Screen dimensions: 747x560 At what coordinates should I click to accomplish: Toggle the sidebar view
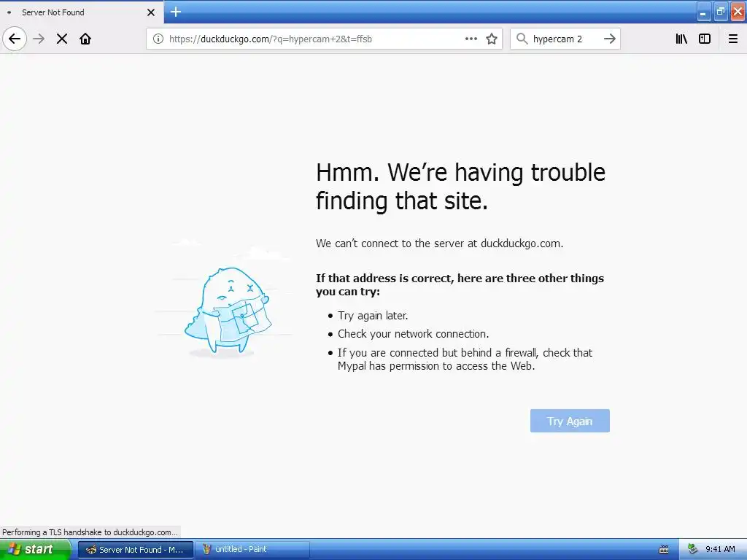[705, 39]
